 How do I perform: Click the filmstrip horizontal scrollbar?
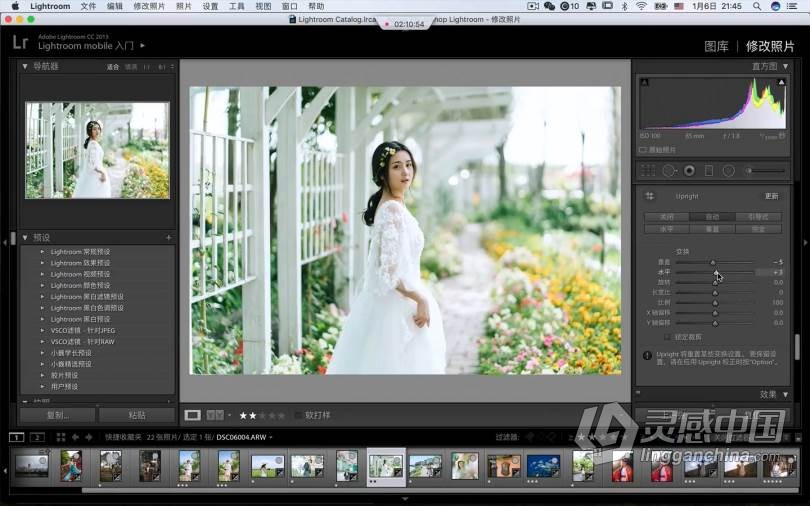[x=439, y=490]
